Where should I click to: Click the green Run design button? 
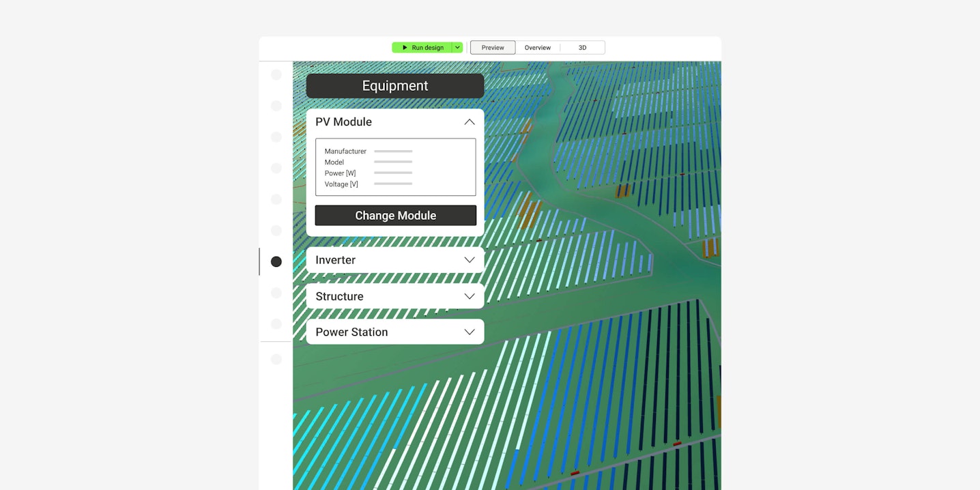click(x=422, y=48)
